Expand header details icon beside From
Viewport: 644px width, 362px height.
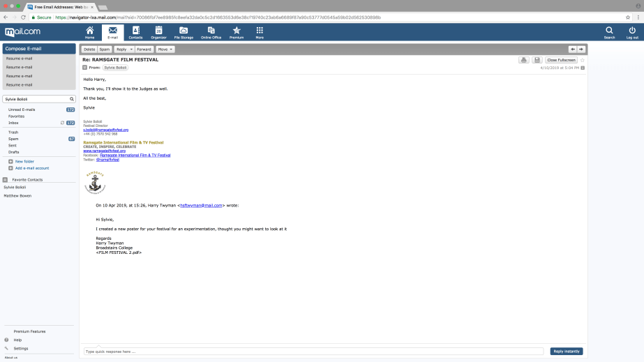point(85,68)
